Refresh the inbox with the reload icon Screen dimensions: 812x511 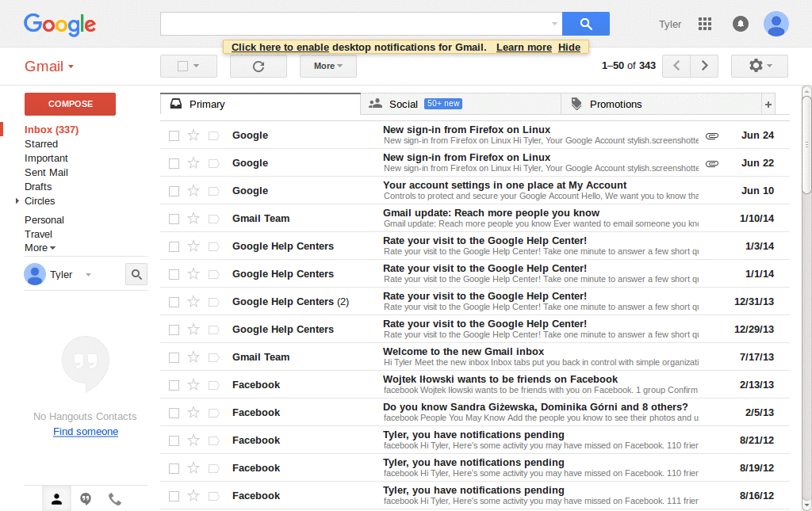(x=258, y=66)
